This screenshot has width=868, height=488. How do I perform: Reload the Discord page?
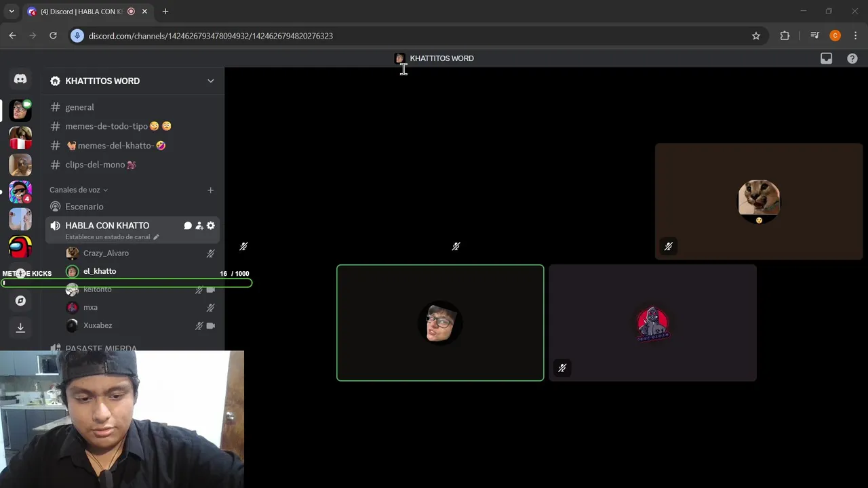pos(53,36)
